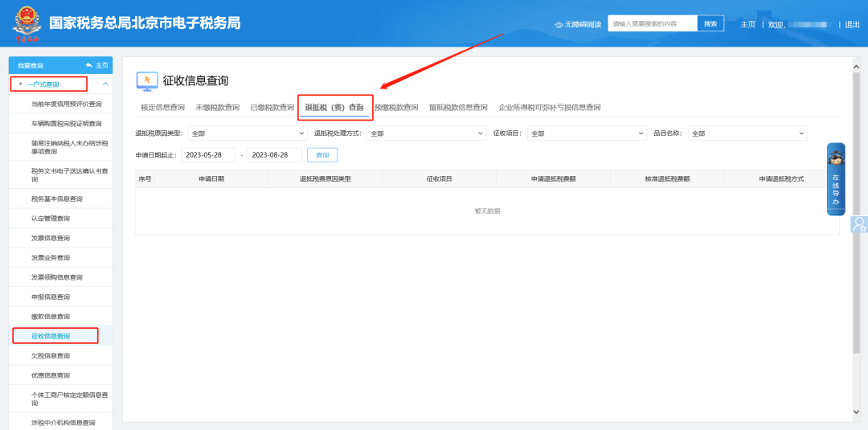Open 个体工商户核定定额信息查询

point(70,399)
